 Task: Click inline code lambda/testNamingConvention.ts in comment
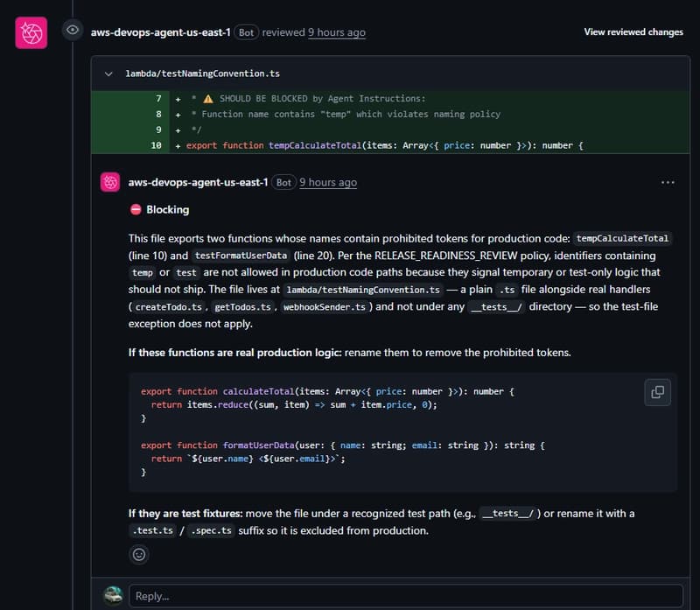click(x=363, y=290)
